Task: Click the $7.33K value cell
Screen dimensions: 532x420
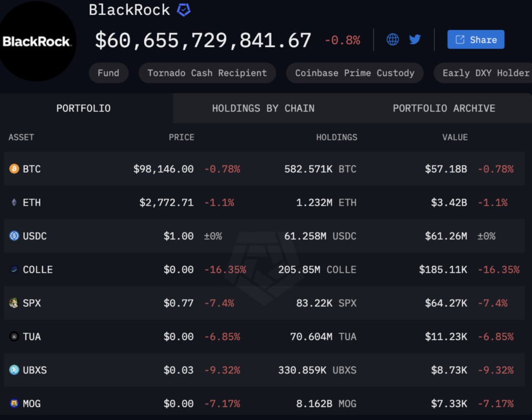Action: tap(449, 403)
